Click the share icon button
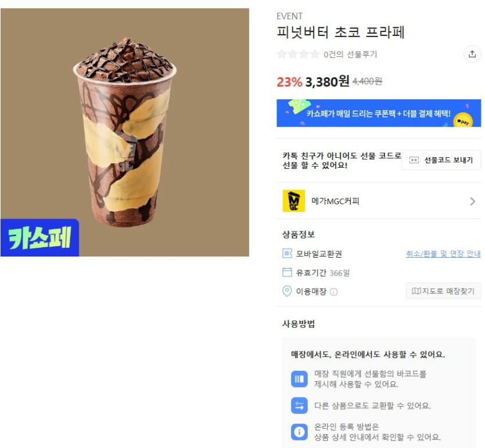485x448 pixels. pyautogui.click(x=472, y=54)
